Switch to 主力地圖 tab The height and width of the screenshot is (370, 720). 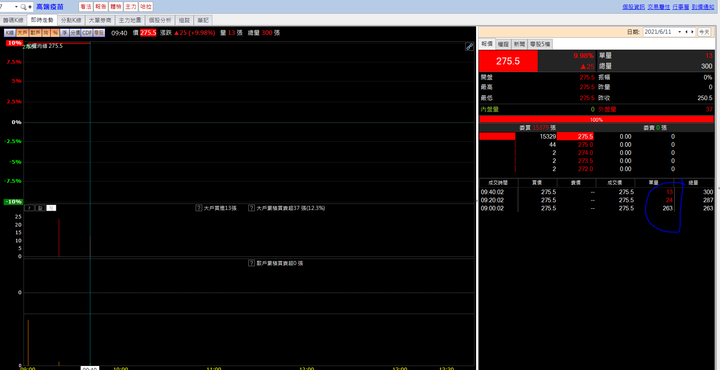click(129, 20)
